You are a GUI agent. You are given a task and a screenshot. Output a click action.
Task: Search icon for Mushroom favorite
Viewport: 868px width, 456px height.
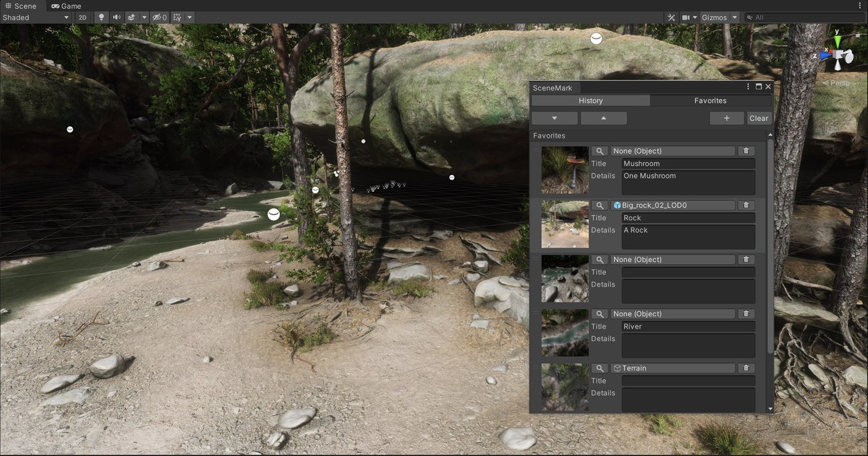click(x=600, y=151)
